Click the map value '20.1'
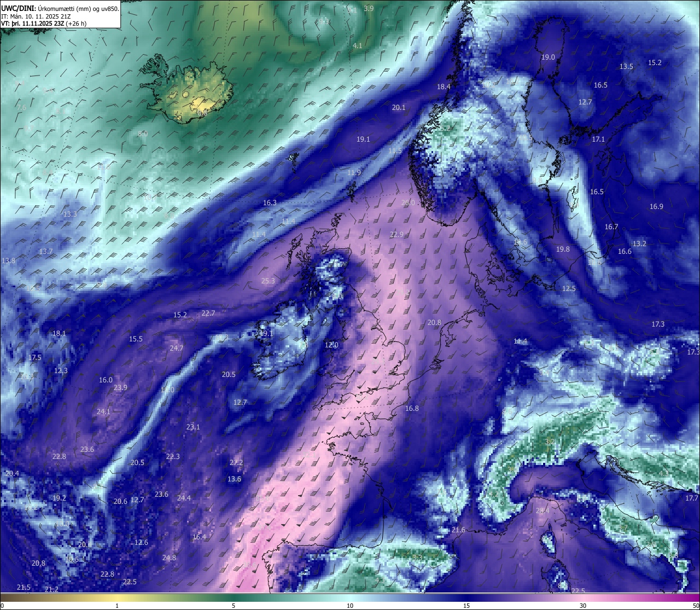Image resolution: width=700 pixels, height=610 pixels. pos(399,107)
